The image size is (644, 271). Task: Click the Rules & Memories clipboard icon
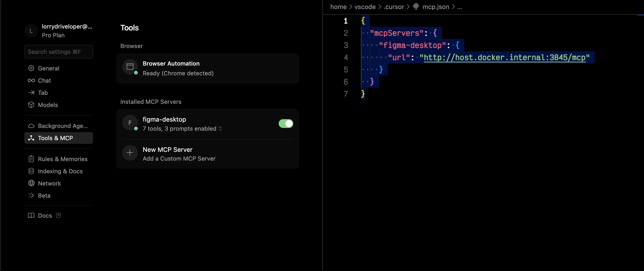pos(31,159)
